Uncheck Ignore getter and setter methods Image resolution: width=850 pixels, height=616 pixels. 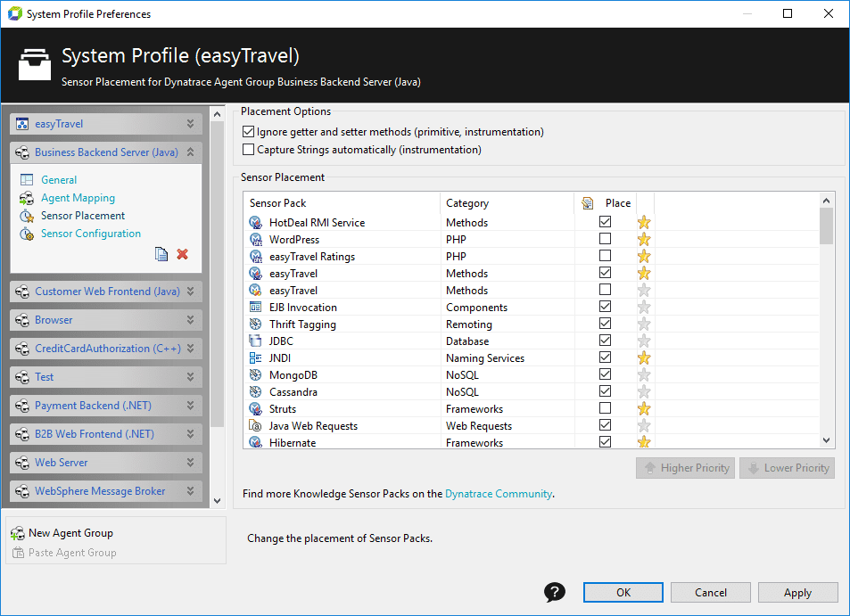[x=248, y=132]
